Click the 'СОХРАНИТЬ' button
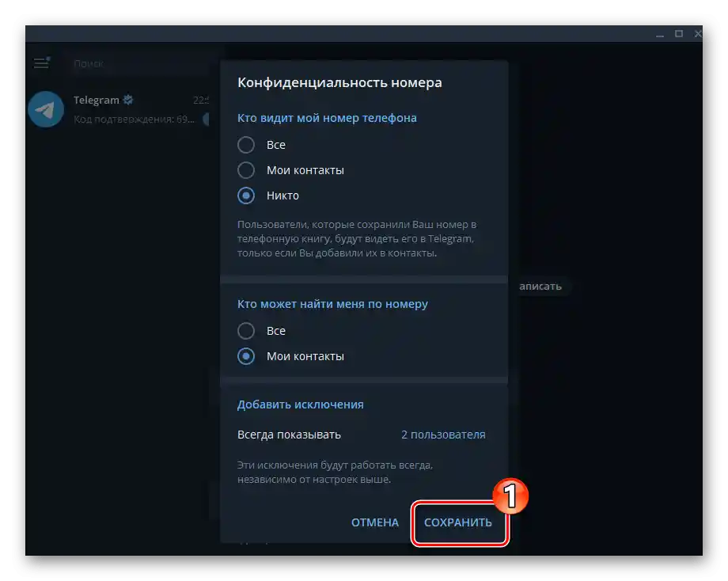 coord(459,522)
